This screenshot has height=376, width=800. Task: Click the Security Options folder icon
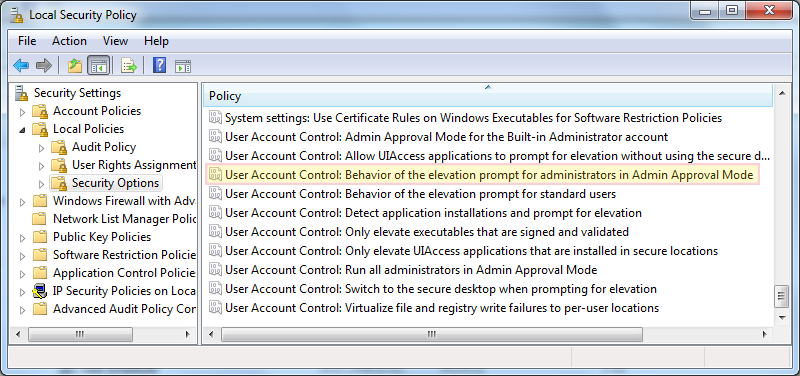(59, 183)
